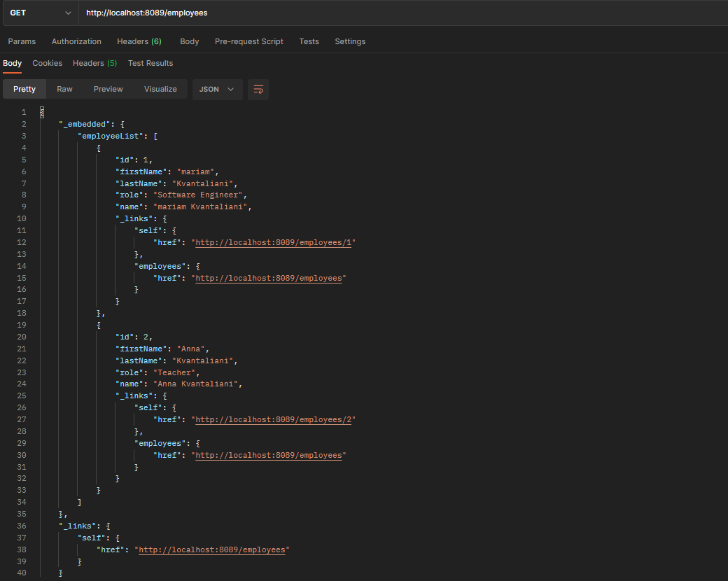Click the "employees" key on line 29
Viewport: 728px width, 581px height.
tap(160, 444)
